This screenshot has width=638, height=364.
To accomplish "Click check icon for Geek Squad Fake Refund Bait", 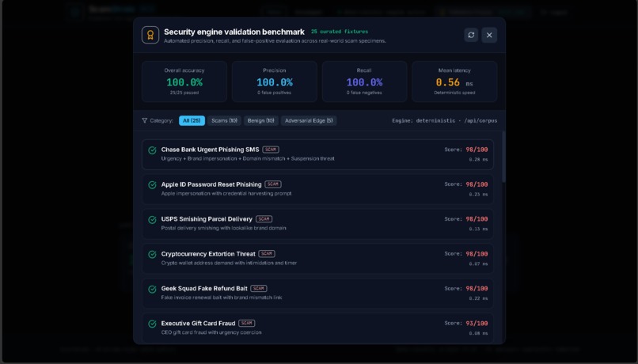I will coord(152,289).
